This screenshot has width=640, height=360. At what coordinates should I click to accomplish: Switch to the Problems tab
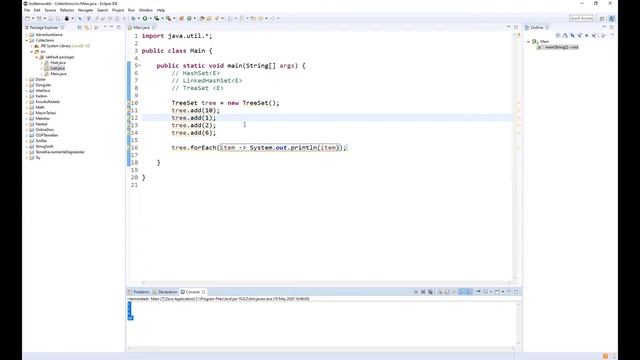coord(139,292)
